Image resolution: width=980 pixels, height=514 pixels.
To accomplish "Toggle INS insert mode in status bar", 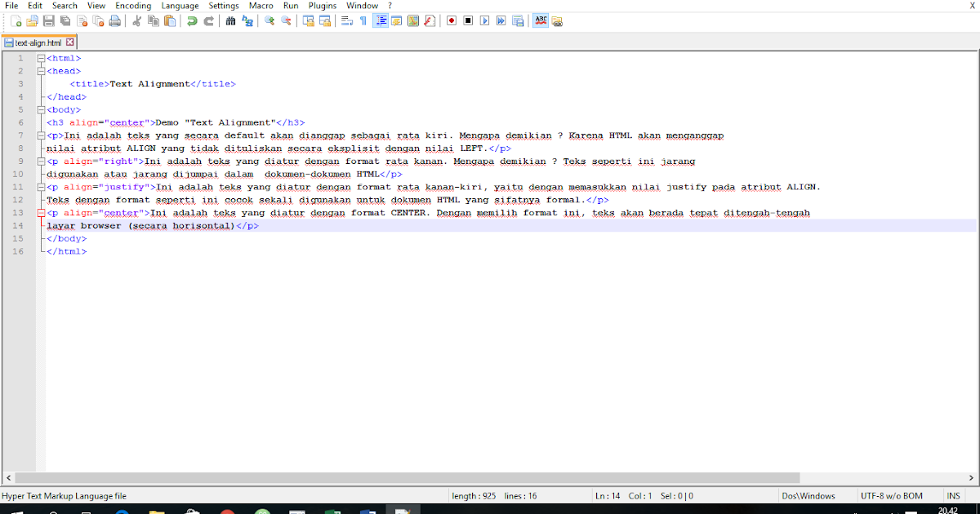I will [x=953, y=495].
